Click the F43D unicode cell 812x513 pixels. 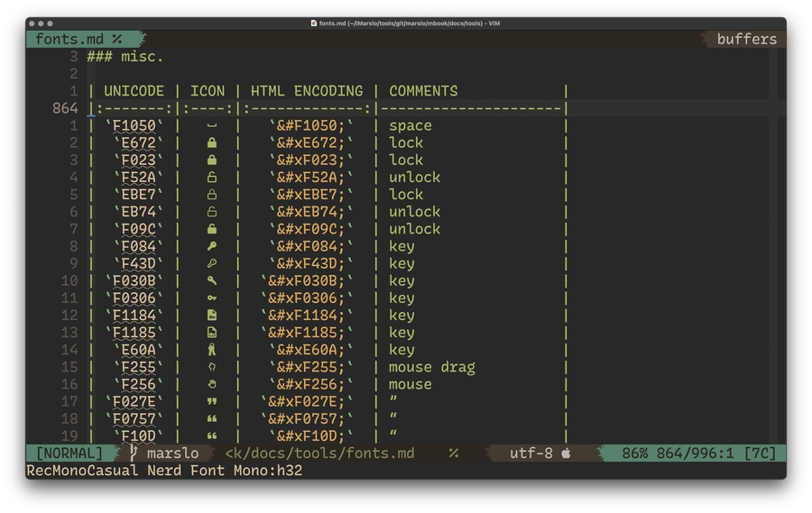click(138, 263)
